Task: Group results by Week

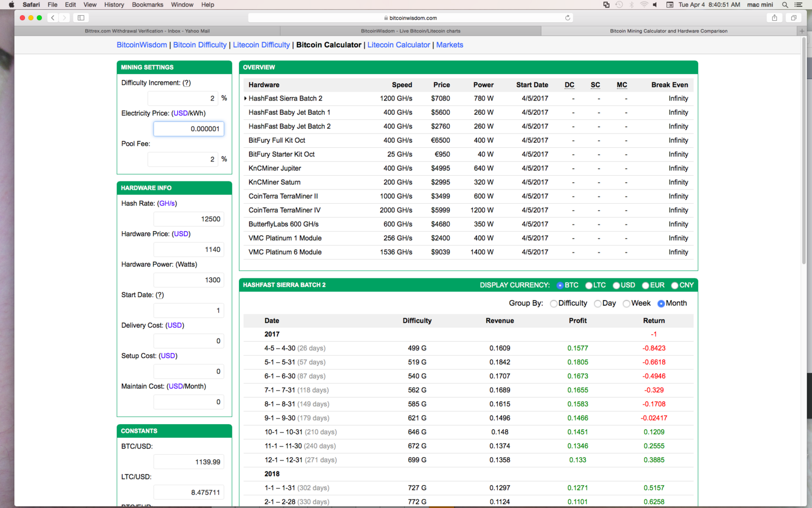Action: point(627,304)
